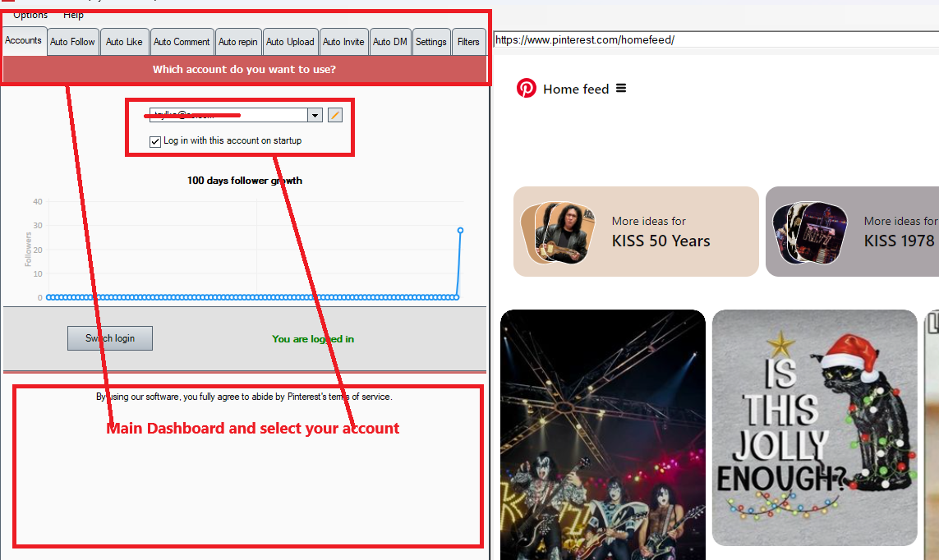Switch to the Auto DM tab
939x560 pixels.
(x=389, y=42)
